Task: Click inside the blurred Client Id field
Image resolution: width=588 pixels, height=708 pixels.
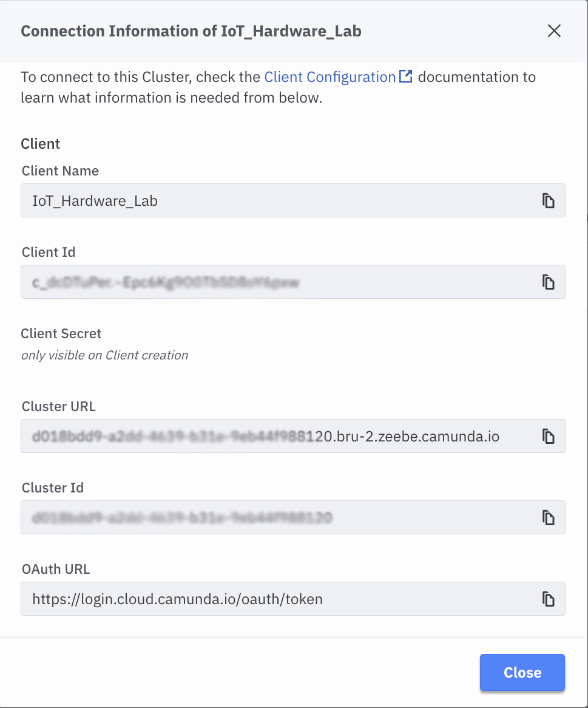Action: point(273,282)
